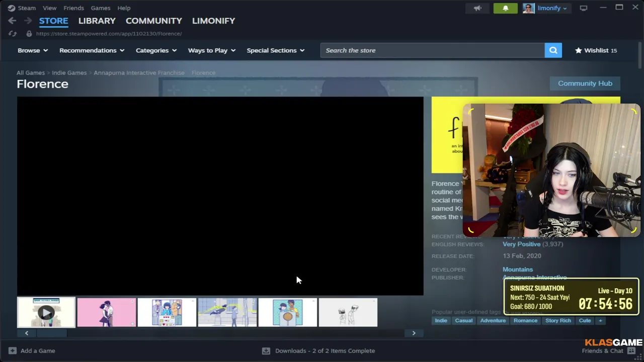
Task: Select the Story Rich tag
Action: 558,320
